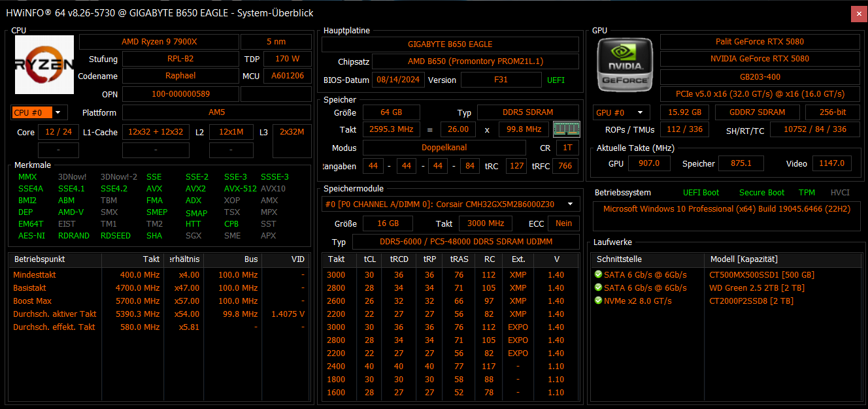Click the green UEFI label beside BIOS version
Screen dimensions: 868x409
click(x=556, y=80)
